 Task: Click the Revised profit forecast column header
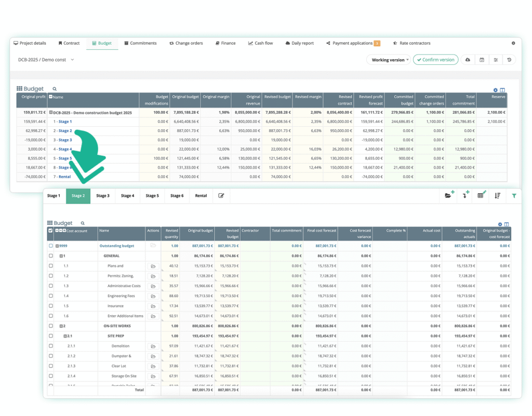[369, 100]
